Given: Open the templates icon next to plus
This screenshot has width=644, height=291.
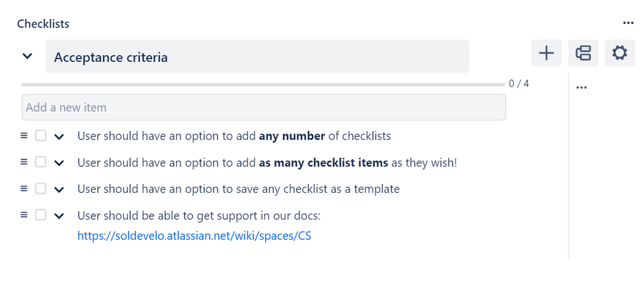Looking at the screenshot, I should pos(583,53).
